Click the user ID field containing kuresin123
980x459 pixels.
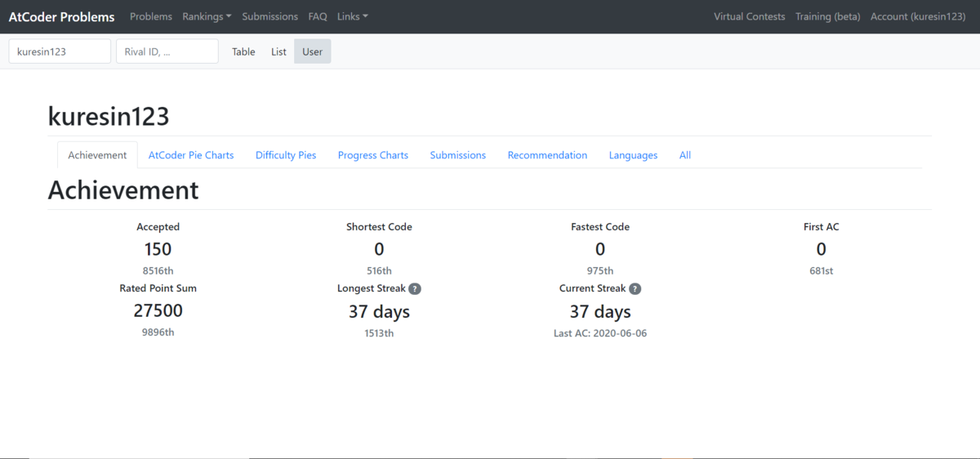pos(60,51)
